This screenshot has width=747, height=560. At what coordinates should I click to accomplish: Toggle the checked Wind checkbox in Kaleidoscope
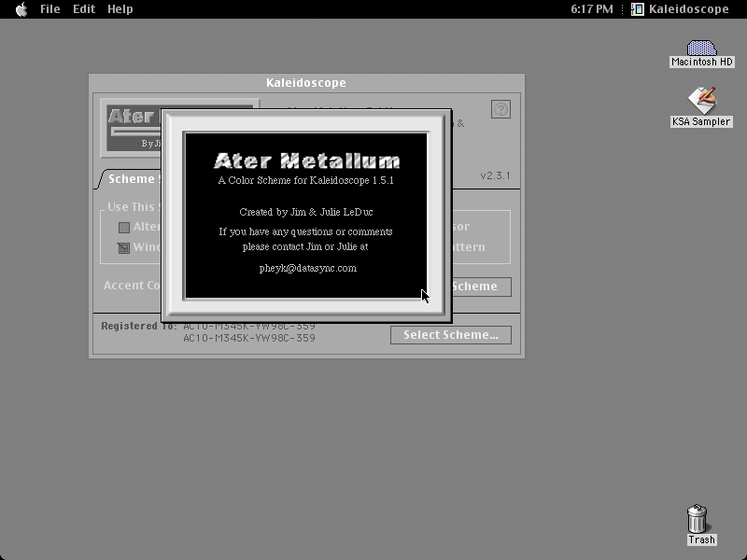(124, 248)
